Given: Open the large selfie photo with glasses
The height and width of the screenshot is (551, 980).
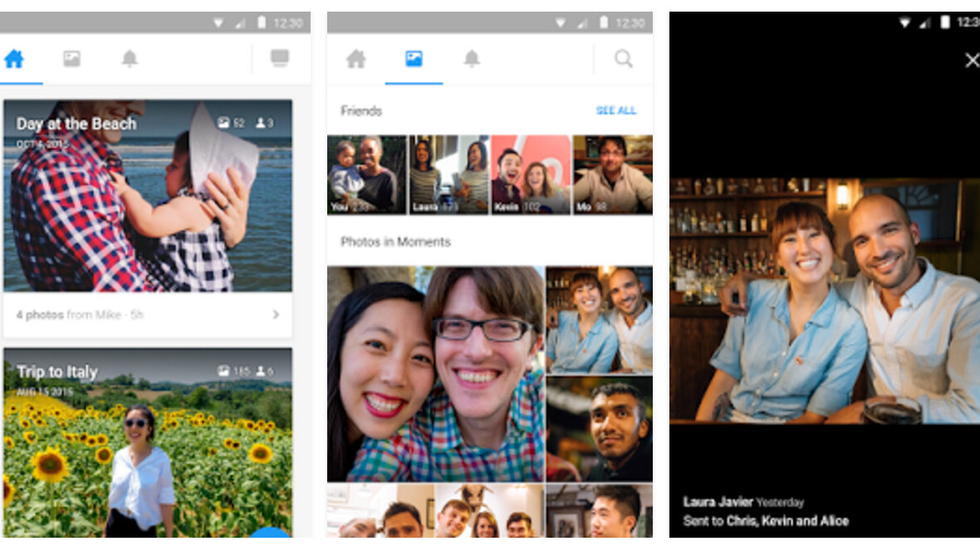Looking at the screenshot, I should coord(436,373).
